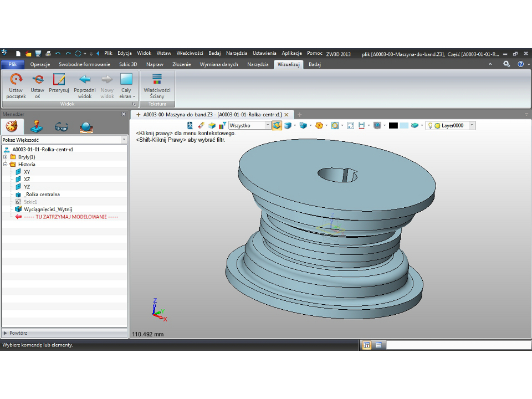Viewport: 532px width, 399px height.
Task: Expand the Powtórz panel
Action: (6, 333)
